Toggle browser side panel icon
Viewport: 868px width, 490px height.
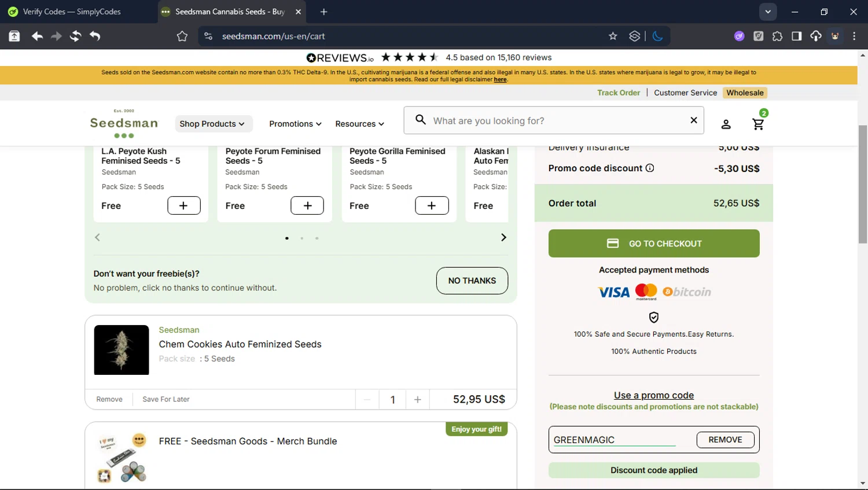796,36
